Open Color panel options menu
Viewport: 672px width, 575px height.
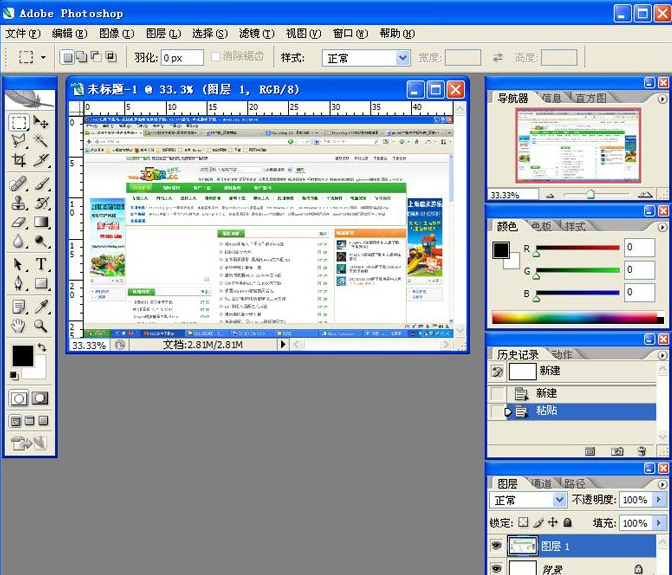(x=662, y=227)
